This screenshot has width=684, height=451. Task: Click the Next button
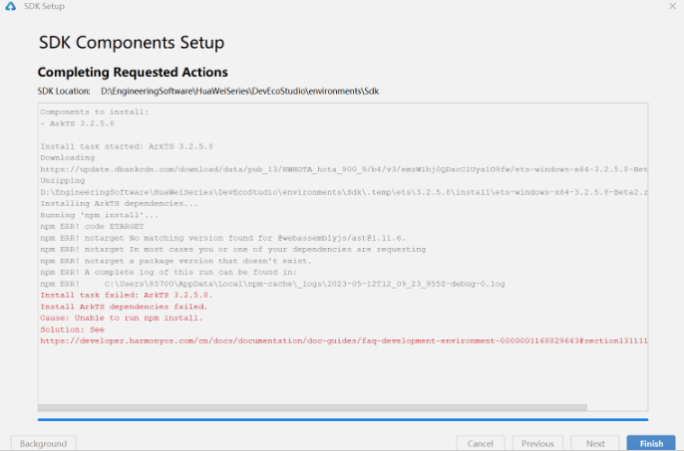(x=595, y=443)
